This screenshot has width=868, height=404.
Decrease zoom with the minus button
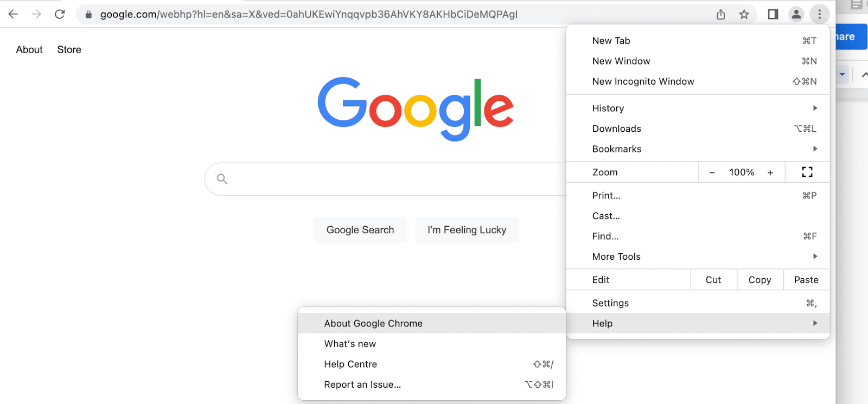click(x=712, y=172)
